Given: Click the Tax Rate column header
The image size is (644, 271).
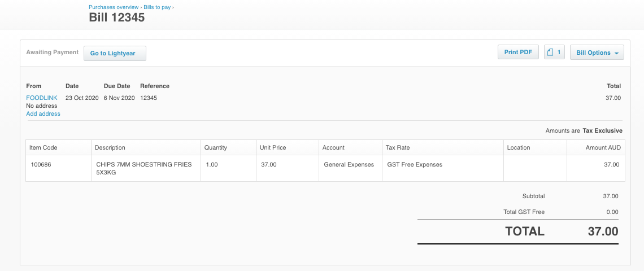Looking at the screenshot, I should point(398,147).
